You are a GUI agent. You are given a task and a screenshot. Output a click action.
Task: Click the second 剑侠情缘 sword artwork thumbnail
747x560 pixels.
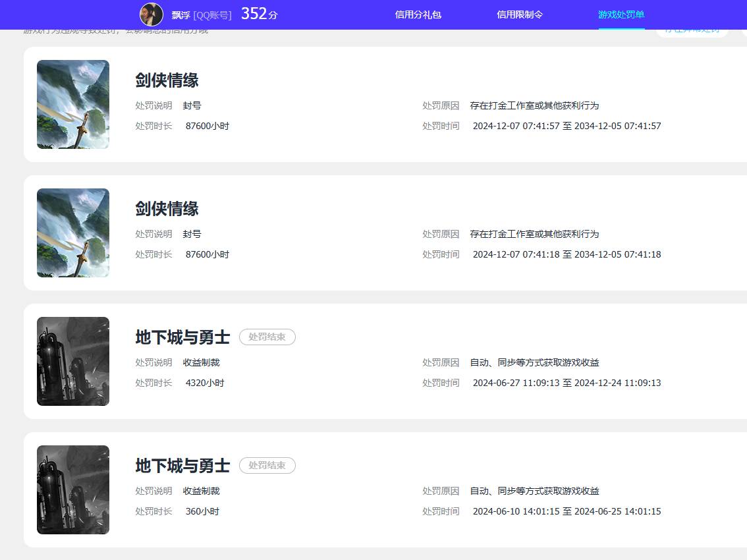(x=72, y=233)
